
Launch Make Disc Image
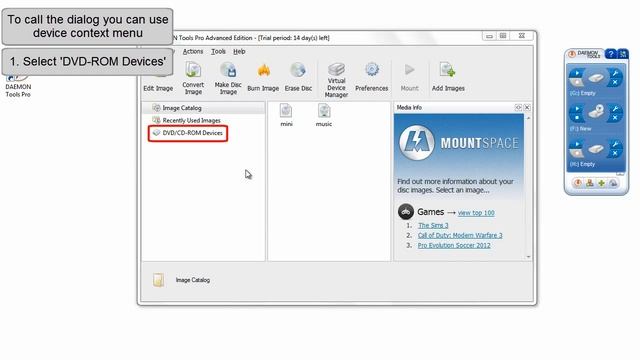[x=228, y=78]
